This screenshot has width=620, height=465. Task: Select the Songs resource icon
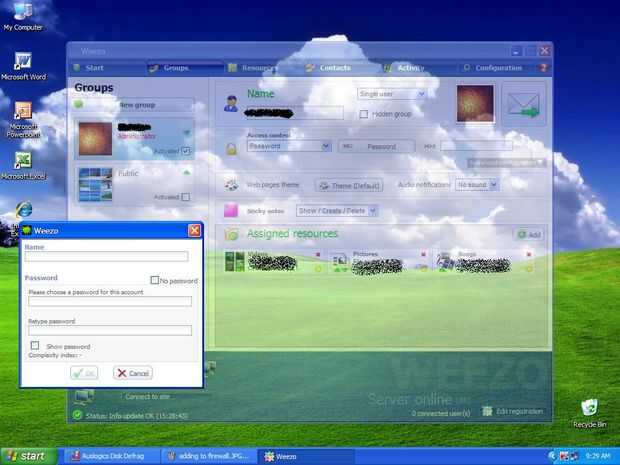(444, 261)
